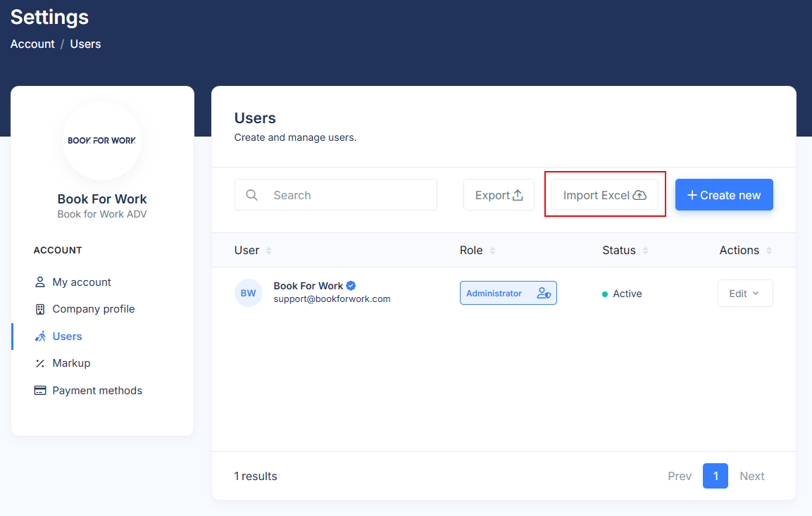Go to Markup settings
The height and width of the screenshot is (516, 812).
pos(71,363)
